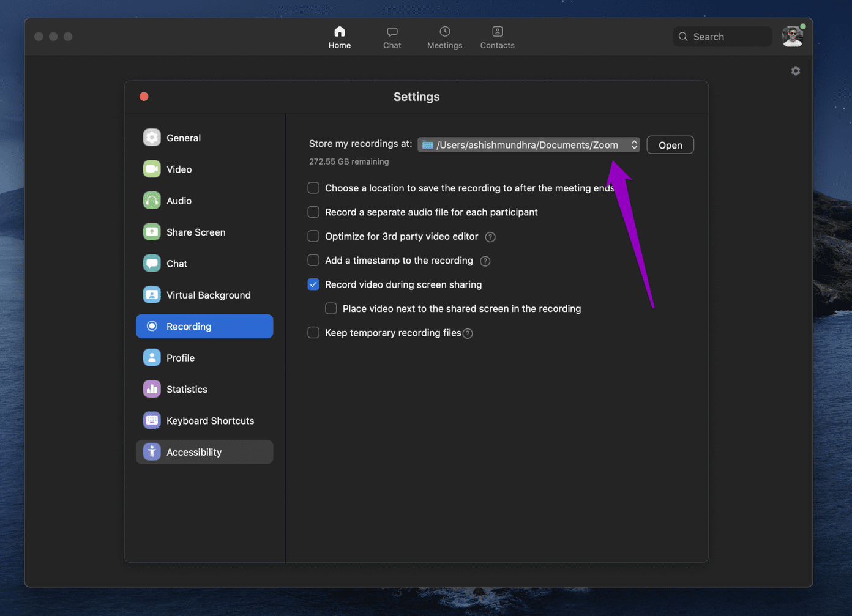Viewport: 852px width, 616px height.
Task: Uncheck Record video during screen sharing
Action: pos(313,284)
